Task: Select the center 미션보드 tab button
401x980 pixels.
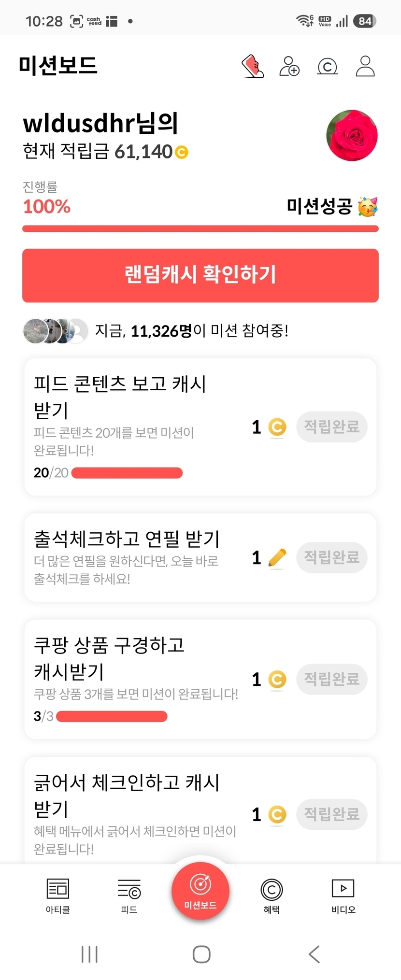Action: 200,891
